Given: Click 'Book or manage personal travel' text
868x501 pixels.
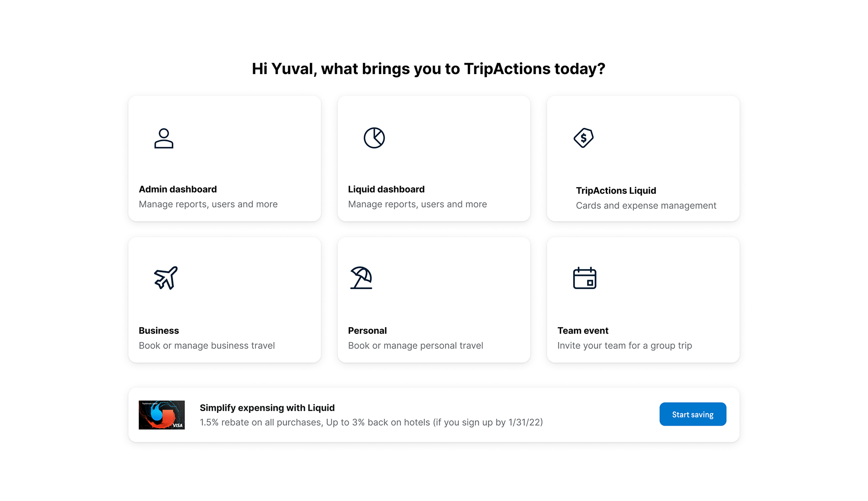Looking at the screenshot, I should [415, 346].
